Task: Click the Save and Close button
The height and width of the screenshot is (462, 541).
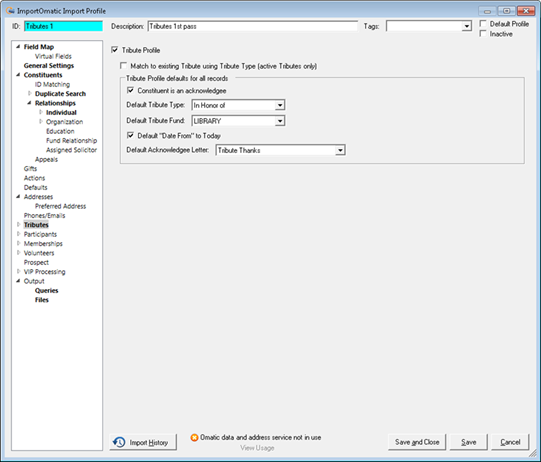Action: coord(417,442)
